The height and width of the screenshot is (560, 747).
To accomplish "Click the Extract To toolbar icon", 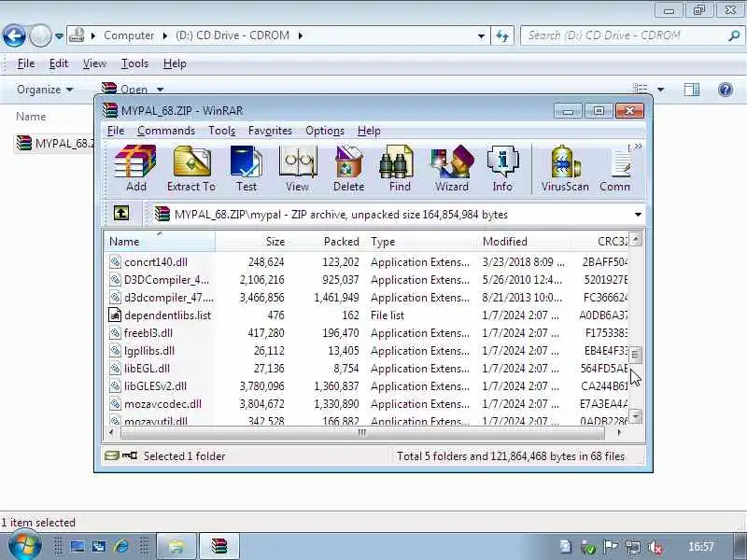I will click(x=191, y=169).
